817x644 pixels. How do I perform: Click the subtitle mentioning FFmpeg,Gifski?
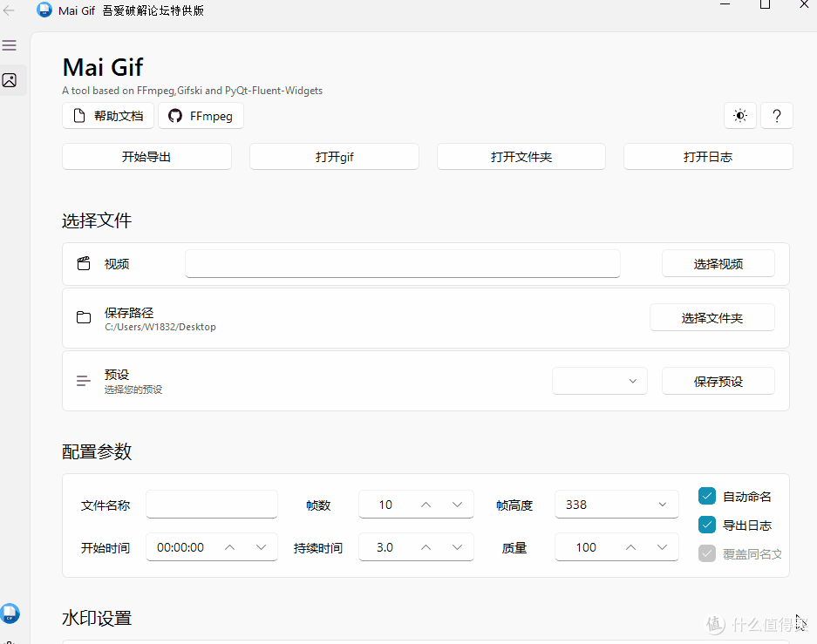click(193, 91)
